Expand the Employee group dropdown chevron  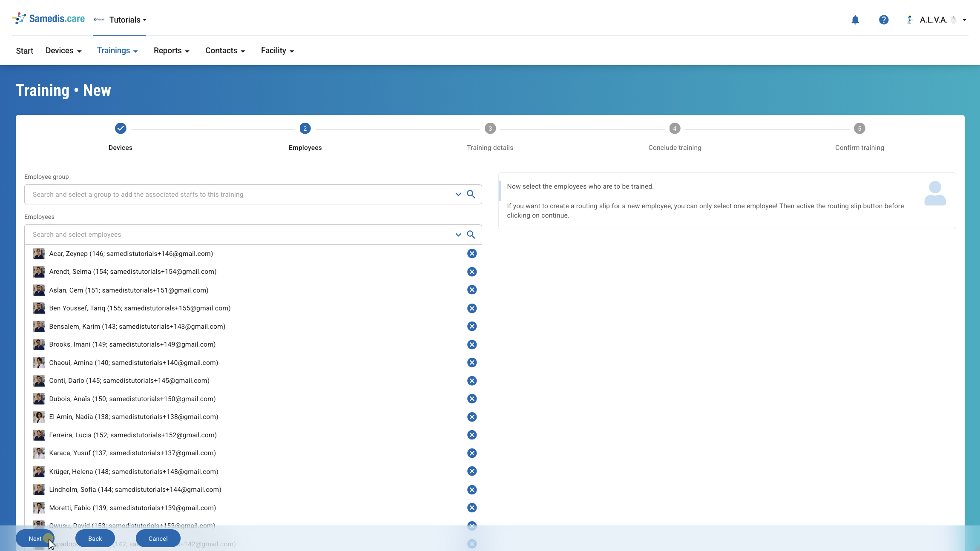click(458, 194)
